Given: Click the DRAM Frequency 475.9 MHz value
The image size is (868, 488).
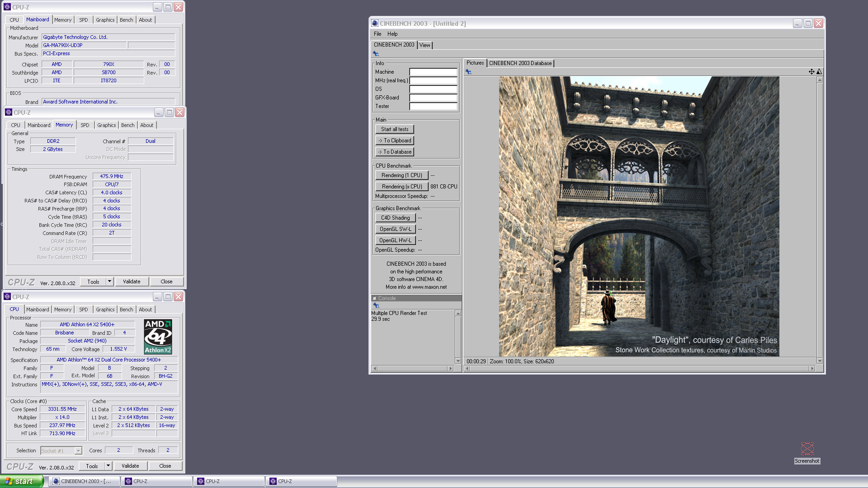Looking at the screenshot, I should point(112,176).
